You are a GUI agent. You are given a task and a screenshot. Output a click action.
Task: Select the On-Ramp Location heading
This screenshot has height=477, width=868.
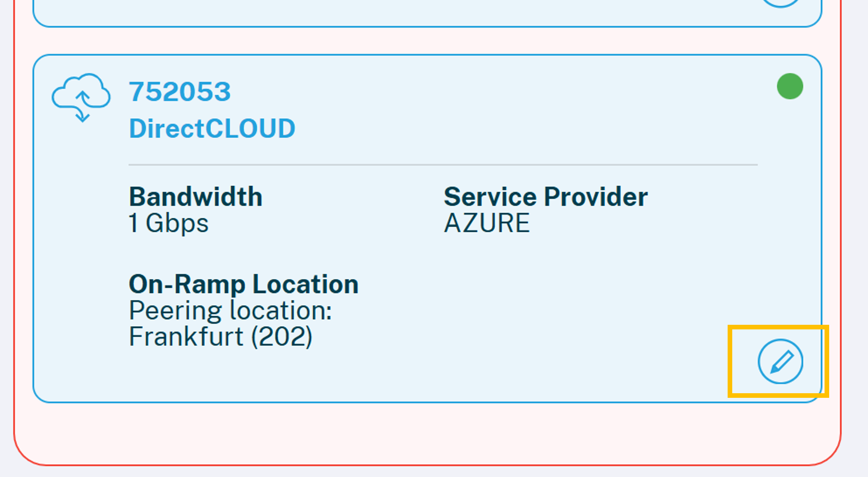tap(243, 284)
